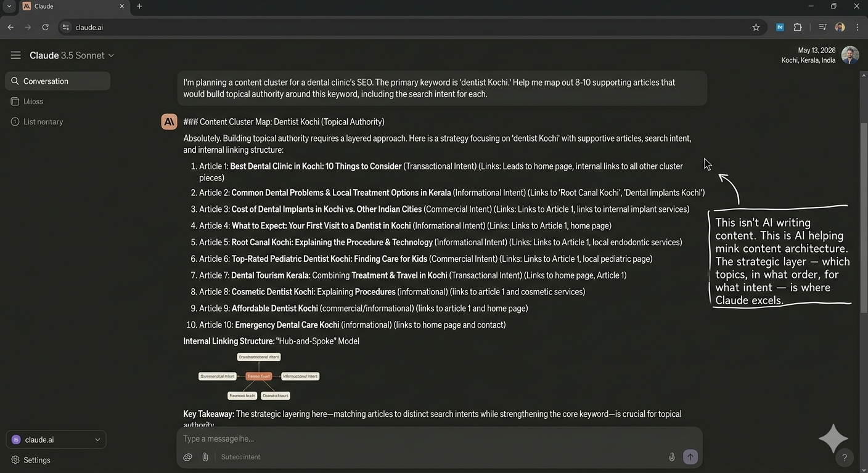Select Article 3 Cost of Dental Implants line
Screen dimensions: 868x473
coord(444,209)
